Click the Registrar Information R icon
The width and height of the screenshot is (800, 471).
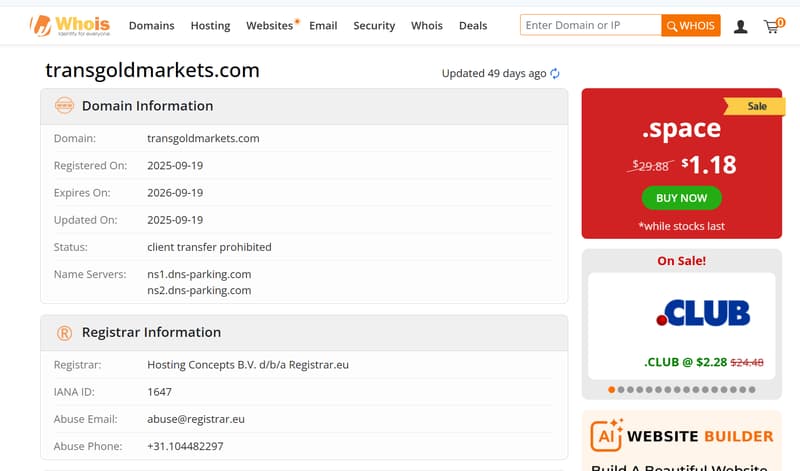[64, 333]
